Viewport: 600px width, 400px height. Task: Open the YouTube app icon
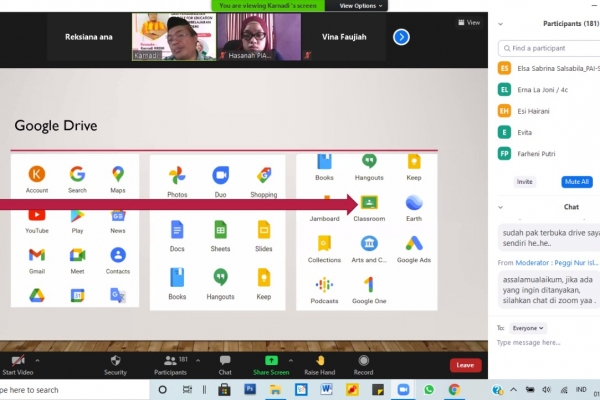click(37, 216)
